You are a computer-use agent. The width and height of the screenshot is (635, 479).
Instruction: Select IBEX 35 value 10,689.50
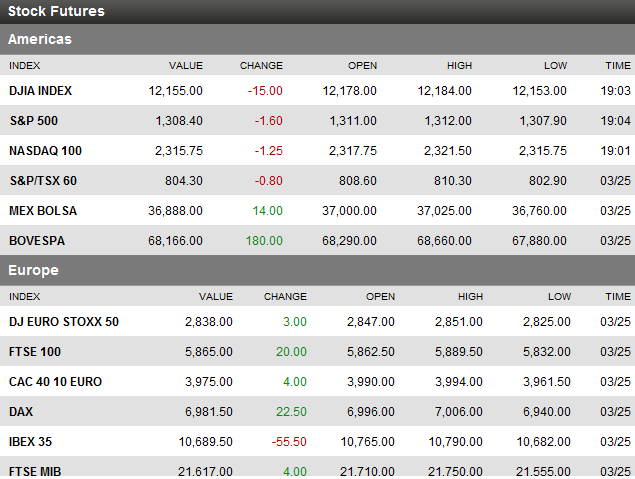tap(206, 441)
